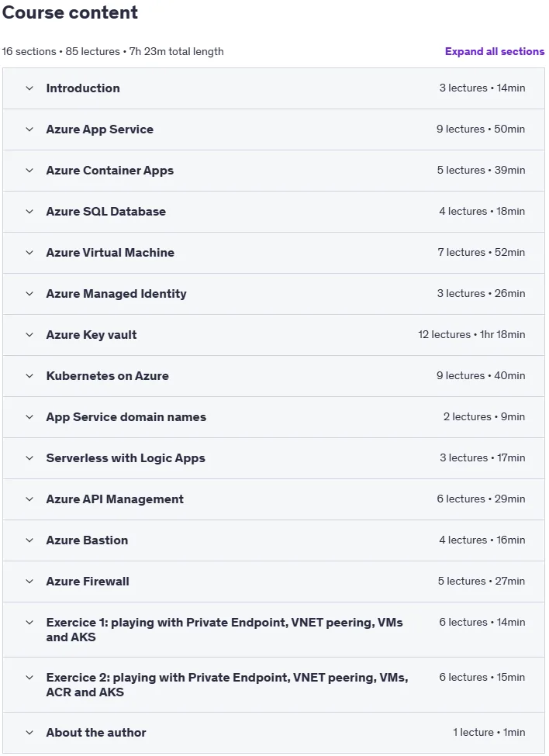Click chevron icon beside Azure Virtual Machine
Screen dimensions: 549x756
point(29,253)
